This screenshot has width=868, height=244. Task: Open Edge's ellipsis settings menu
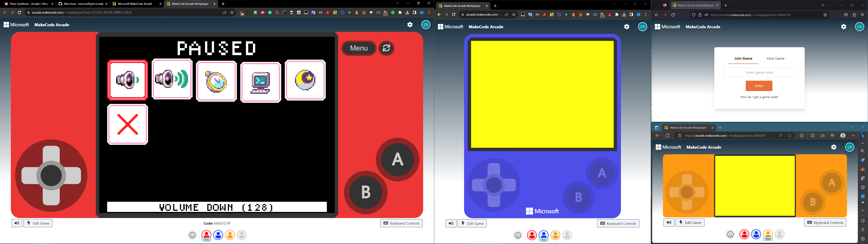853,135
